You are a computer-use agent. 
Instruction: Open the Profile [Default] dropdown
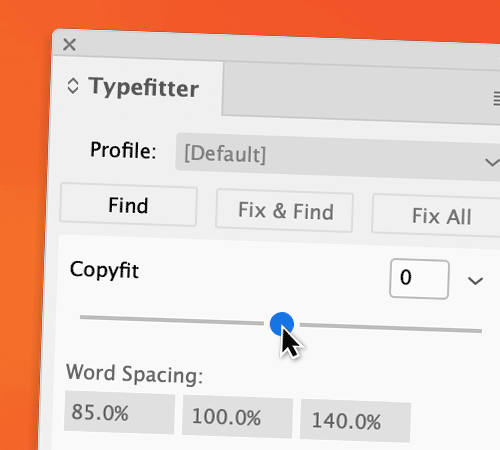pos(338,157)
